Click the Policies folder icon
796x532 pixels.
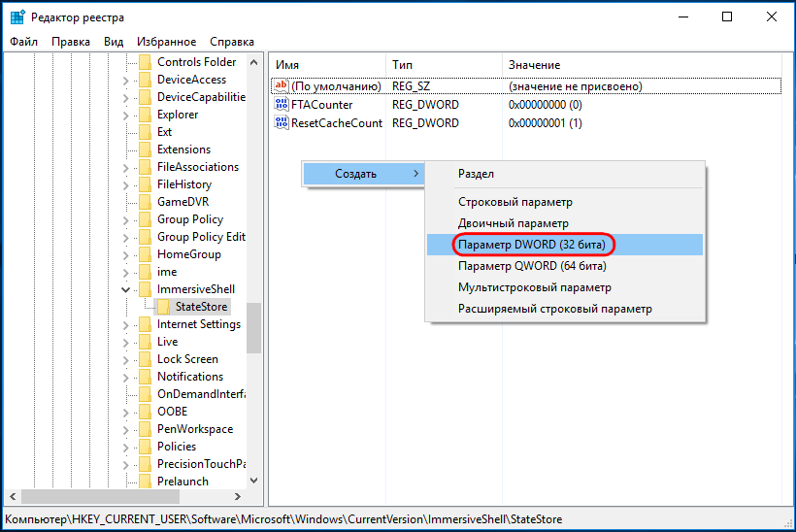pyautogui.click(x=145, y=447)
